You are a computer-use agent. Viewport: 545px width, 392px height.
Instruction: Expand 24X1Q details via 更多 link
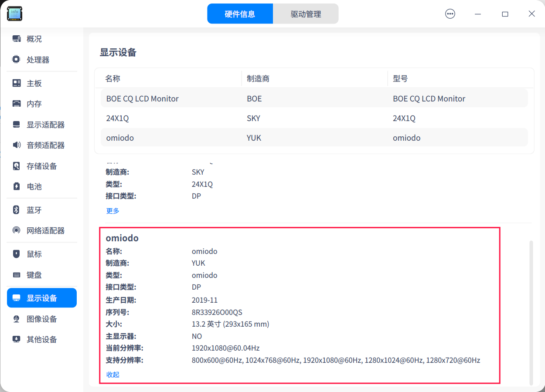pos(112,210)
